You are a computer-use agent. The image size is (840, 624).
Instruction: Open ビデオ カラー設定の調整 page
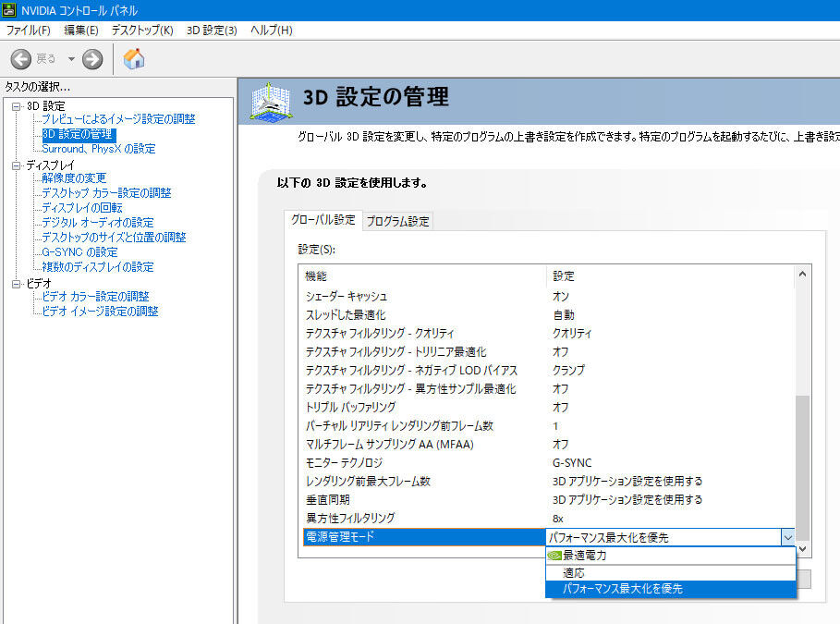coord(95,297)
